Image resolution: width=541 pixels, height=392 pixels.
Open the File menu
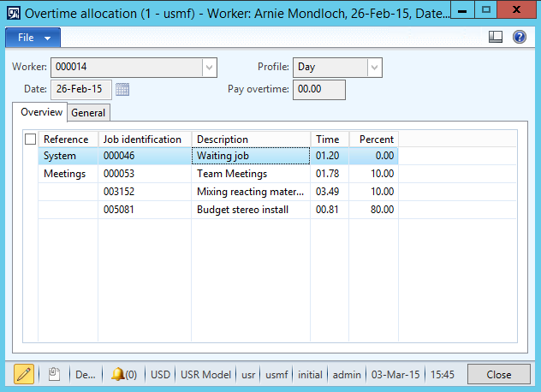point(33,38)
